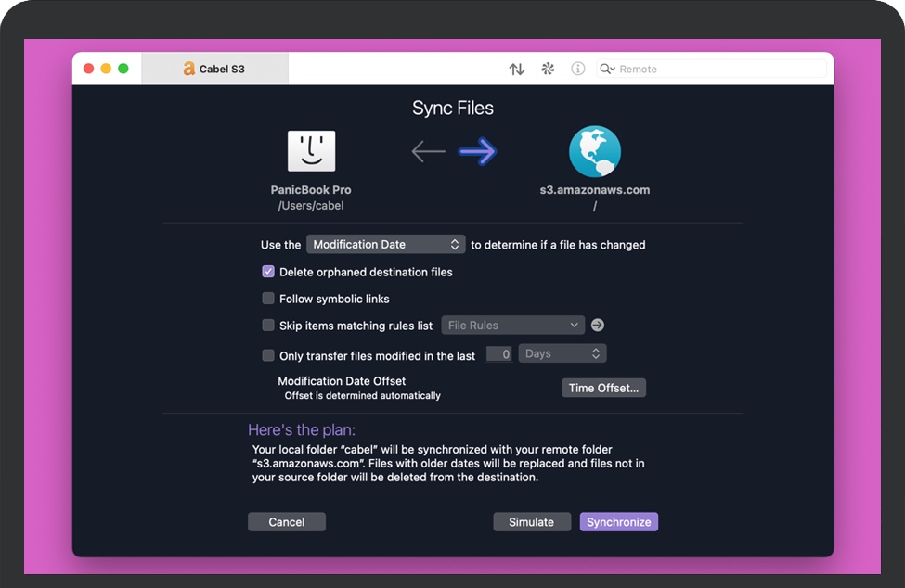Enable Skip items matching rules list
The width and height of the screenshot is (905, 588).
coord(268,326)
